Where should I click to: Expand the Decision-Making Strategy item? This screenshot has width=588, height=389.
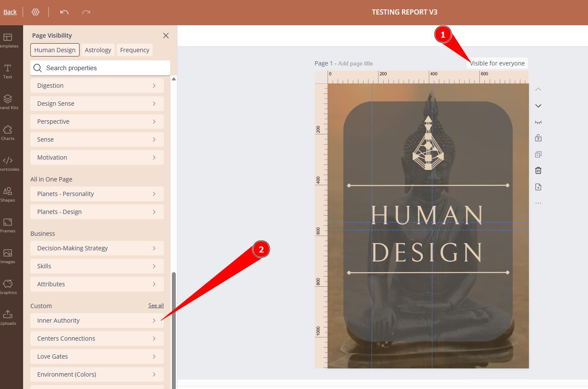pos(97,248)
